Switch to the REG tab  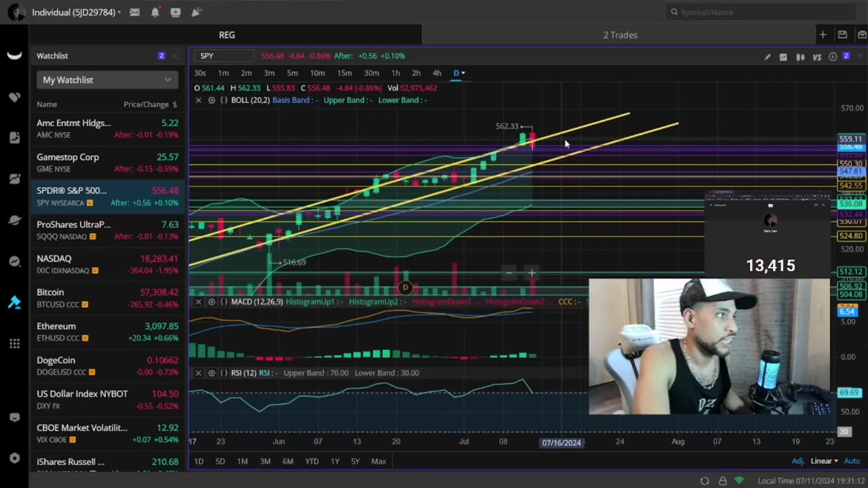[226, 35]
